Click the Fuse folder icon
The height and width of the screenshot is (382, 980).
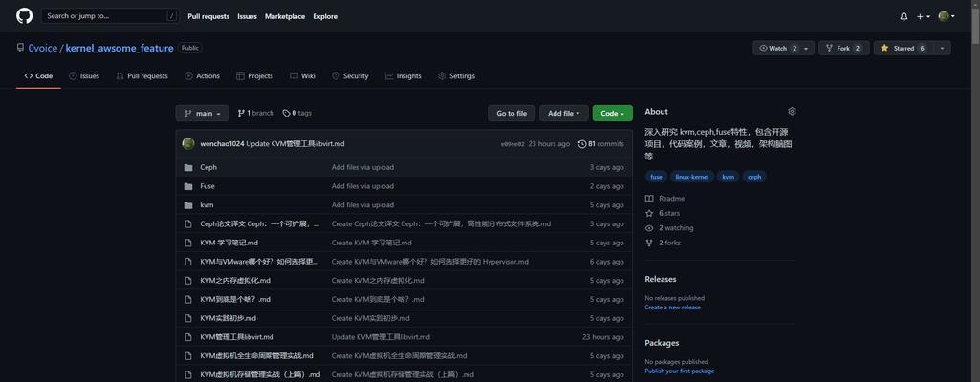click(x=188, y=186)
